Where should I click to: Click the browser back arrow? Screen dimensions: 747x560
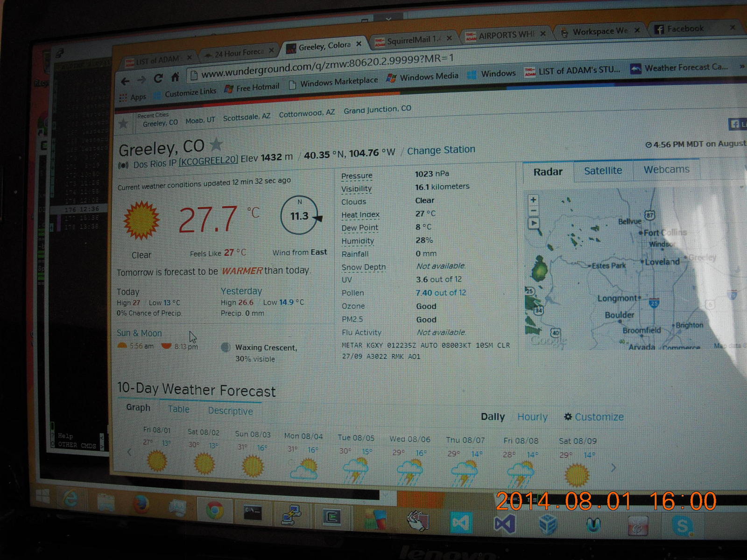pos(125,82)
